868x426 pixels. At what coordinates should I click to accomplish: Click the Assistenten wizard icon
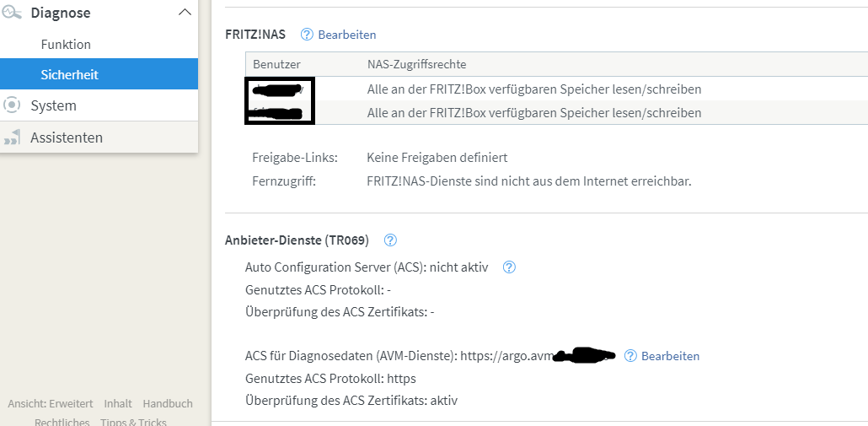(x=12, y=138)
